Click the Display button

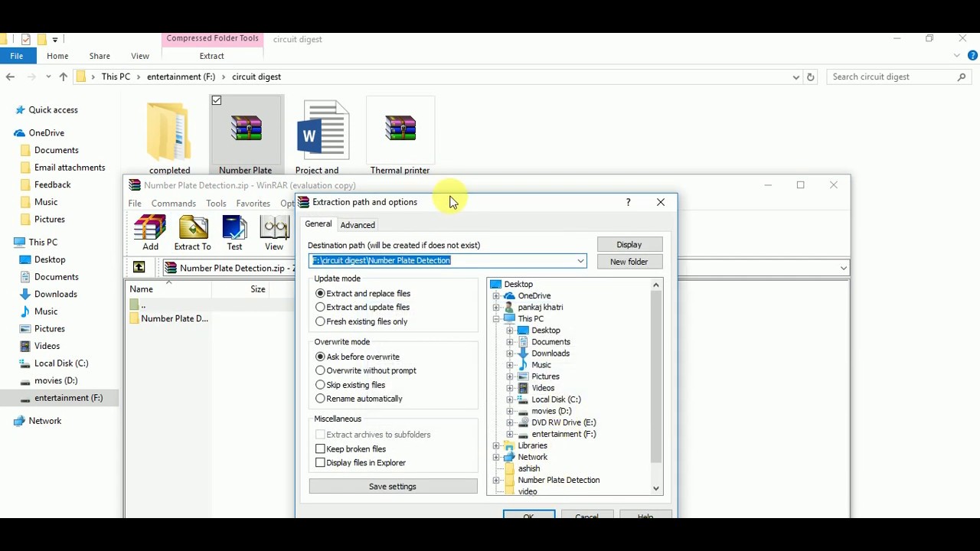[x=629, y=245]
